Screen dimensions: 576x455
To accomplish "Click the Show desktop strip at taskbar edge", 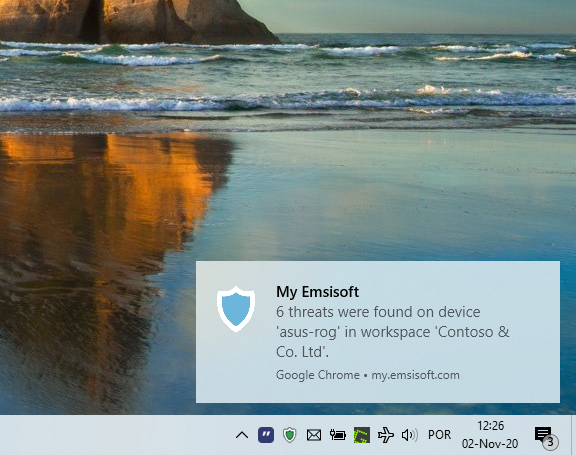I will (573, 435).
